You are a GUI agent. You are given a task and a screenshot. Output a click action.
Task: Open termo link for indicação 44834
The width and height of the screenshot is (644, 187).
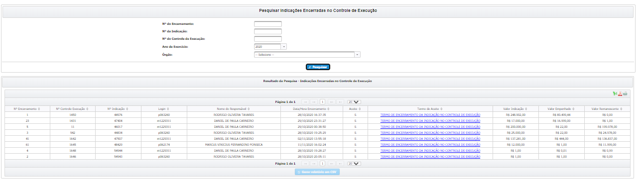coord(430,132)
